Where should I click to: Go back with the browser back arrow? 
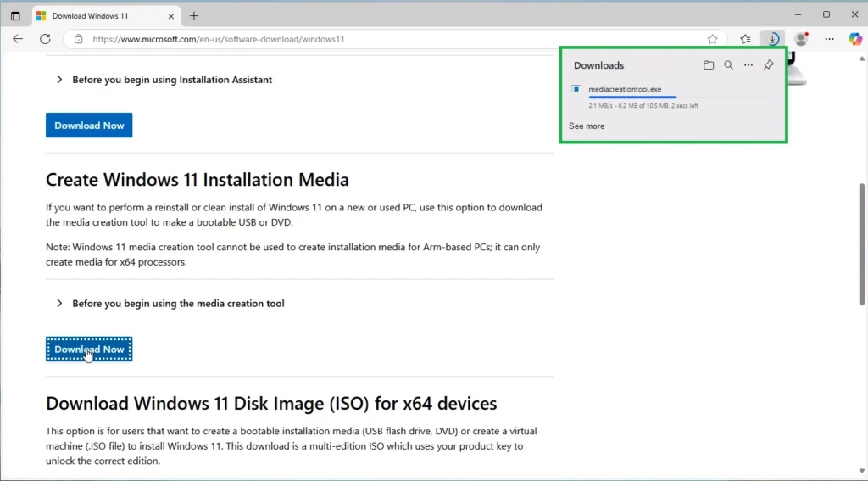coord(18,39)
